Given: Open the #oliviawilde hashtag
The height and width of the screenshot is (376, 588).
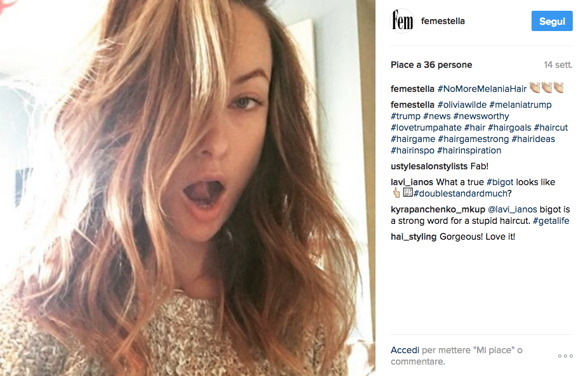Looking at the screenshot, I should pos(462,105).
